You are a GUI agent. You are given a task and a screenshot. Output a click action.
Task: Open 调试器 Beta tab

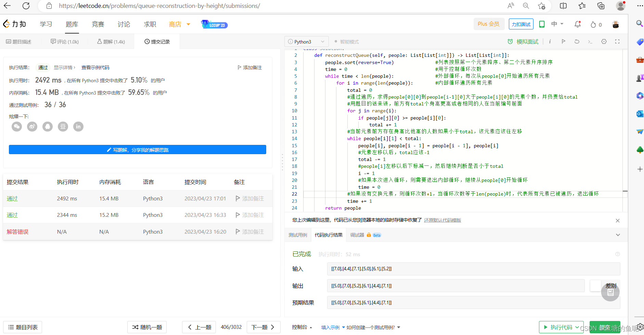click(x=365, y=235)
